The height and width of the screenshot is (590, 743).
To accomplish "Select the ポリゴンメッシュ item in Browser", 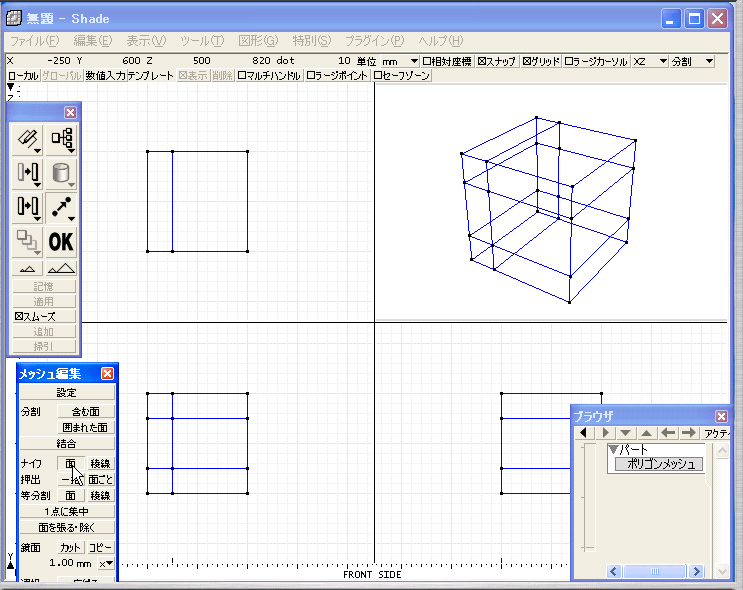I will pyautogui.click(x=659, y=464).
